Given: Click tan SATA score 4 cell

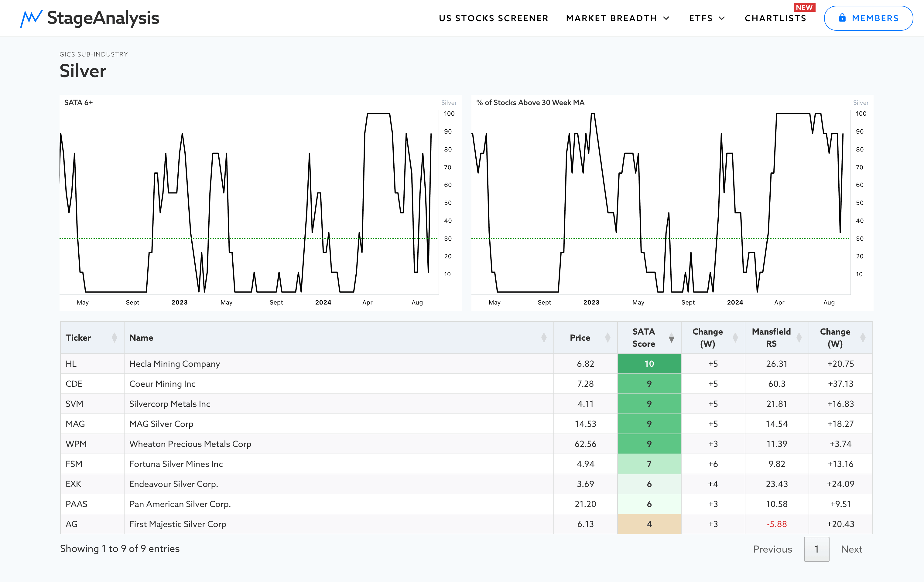Looking at the screenshot, I should 649,524.
